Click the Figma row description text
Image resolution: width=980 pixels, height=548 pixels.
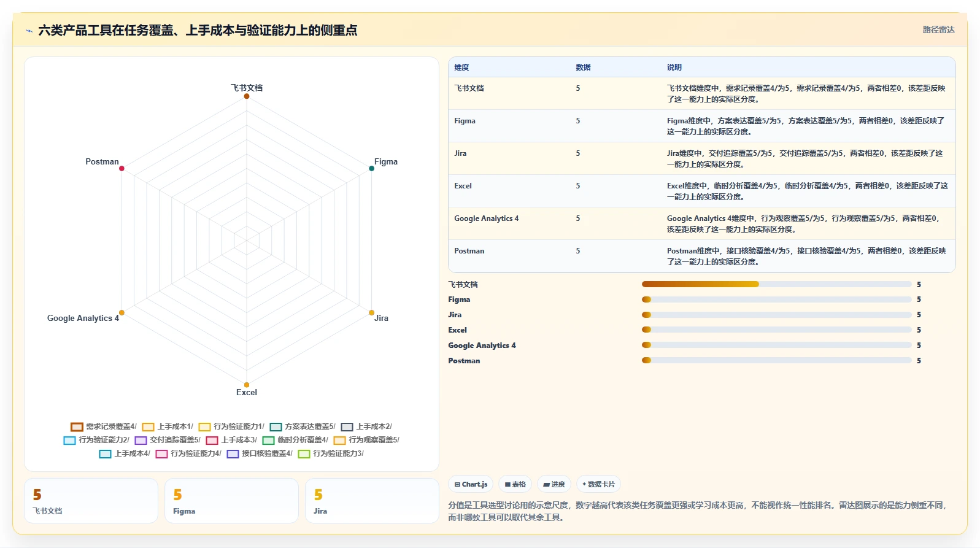pos(806,126)
